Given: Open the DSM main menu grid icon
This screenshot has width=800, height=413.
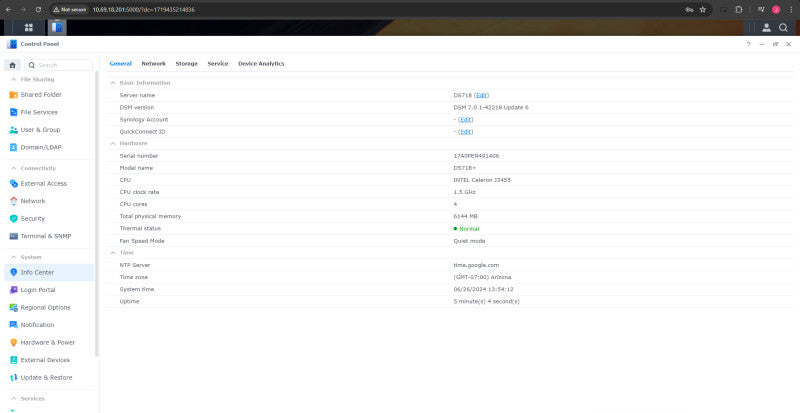Looking at the screenshot, I should 29,28.
